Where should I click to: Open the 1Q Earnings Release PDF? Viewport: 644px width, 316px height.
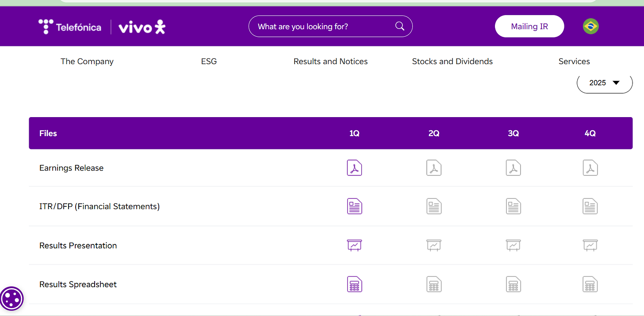coord(354,168)
